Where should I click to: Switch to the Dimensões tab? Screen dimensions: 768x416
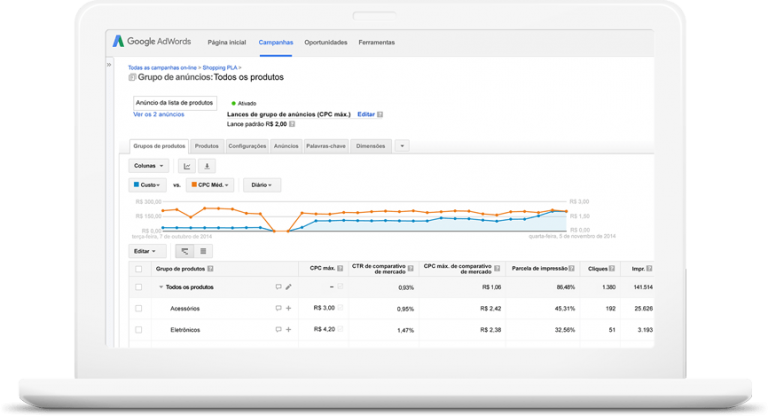(371, 146)
